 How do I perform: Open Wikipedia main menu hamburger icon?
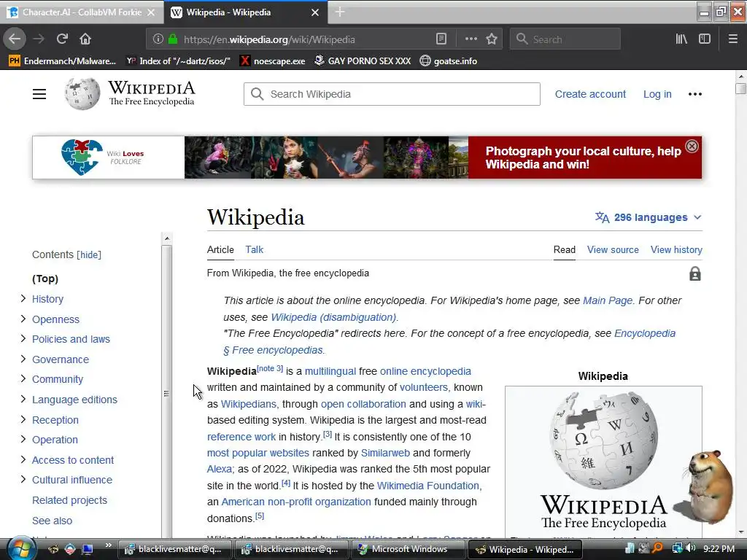click(x=39, y=94)
